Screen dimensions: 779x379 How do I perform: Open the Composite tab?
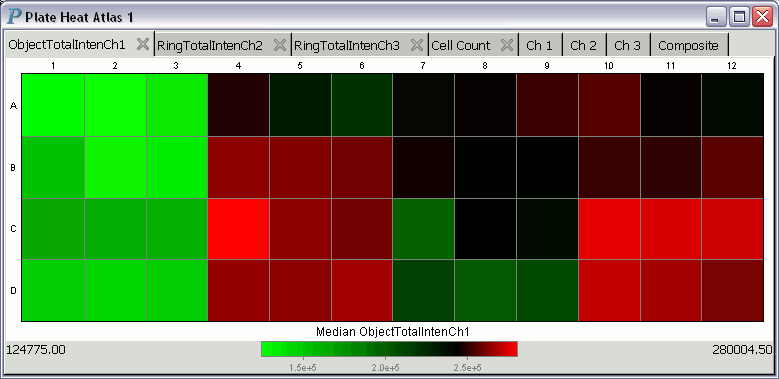tap(688, 45)
